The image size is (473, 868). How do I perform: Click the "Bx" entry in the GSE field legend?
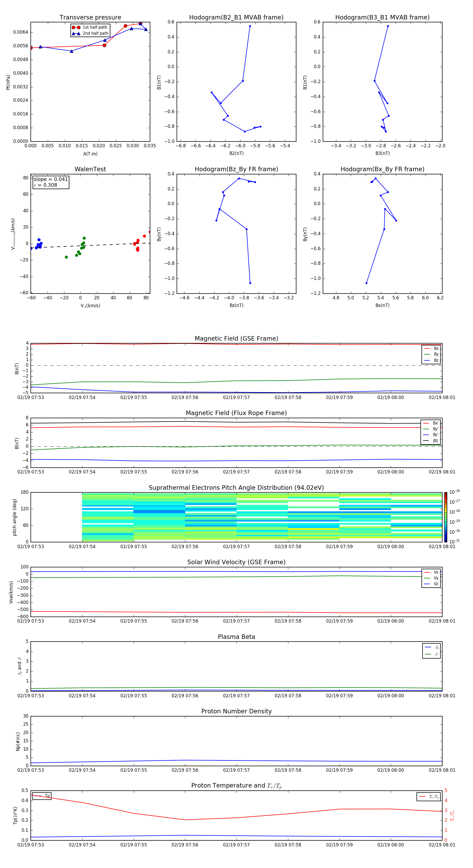[x=431, y=349]
